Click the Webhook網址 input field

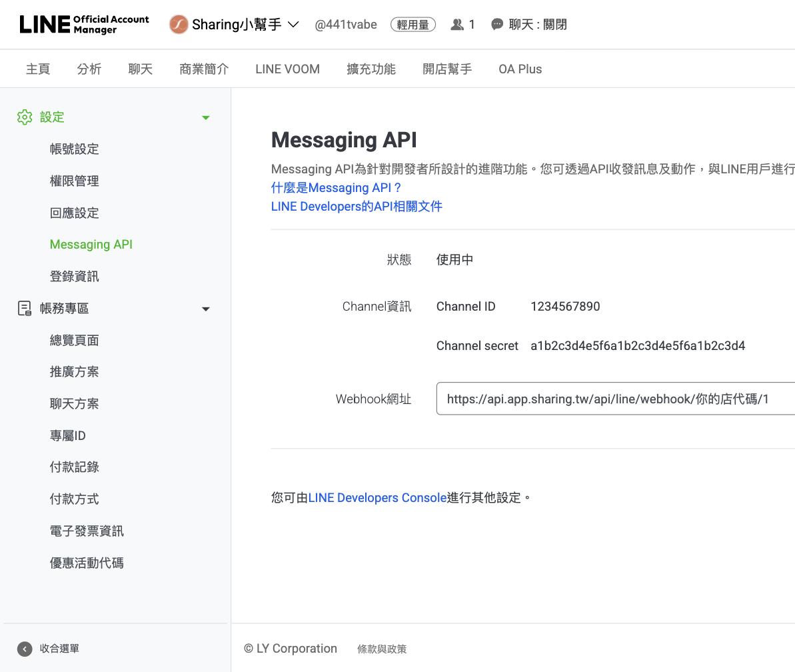click(616, 399)
